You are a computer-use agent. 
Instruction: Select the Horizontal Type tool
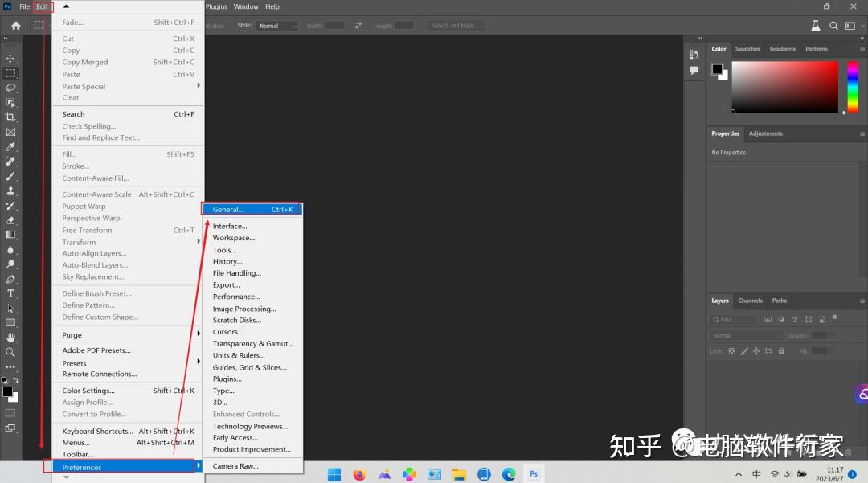[x=10, y=294]
